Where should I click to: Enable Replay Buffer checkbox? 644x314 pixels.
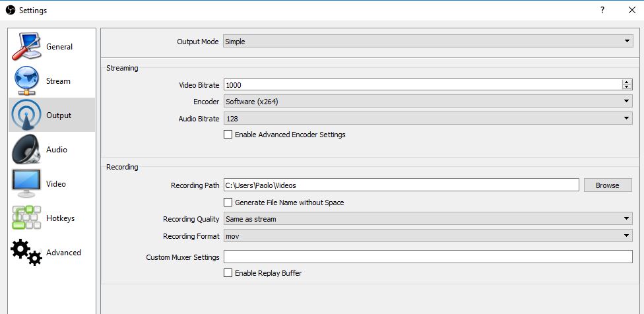point(228,273)
